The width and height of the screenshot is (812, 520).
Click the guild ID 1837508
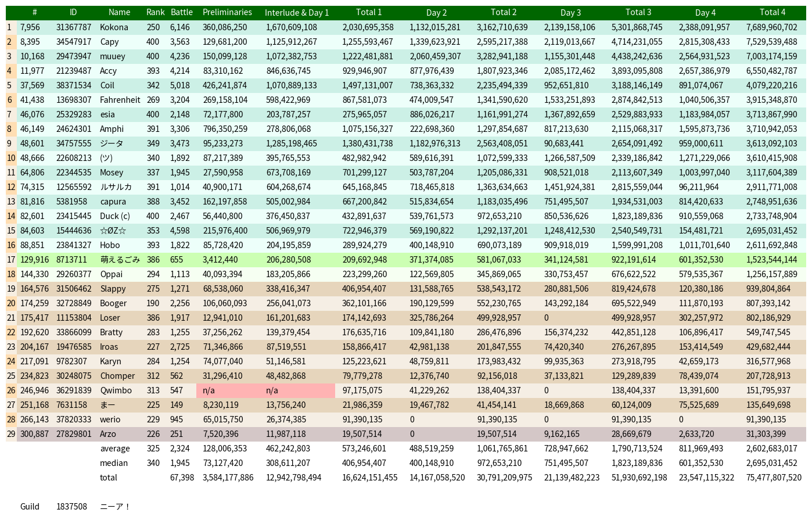(x=71, y=507)
